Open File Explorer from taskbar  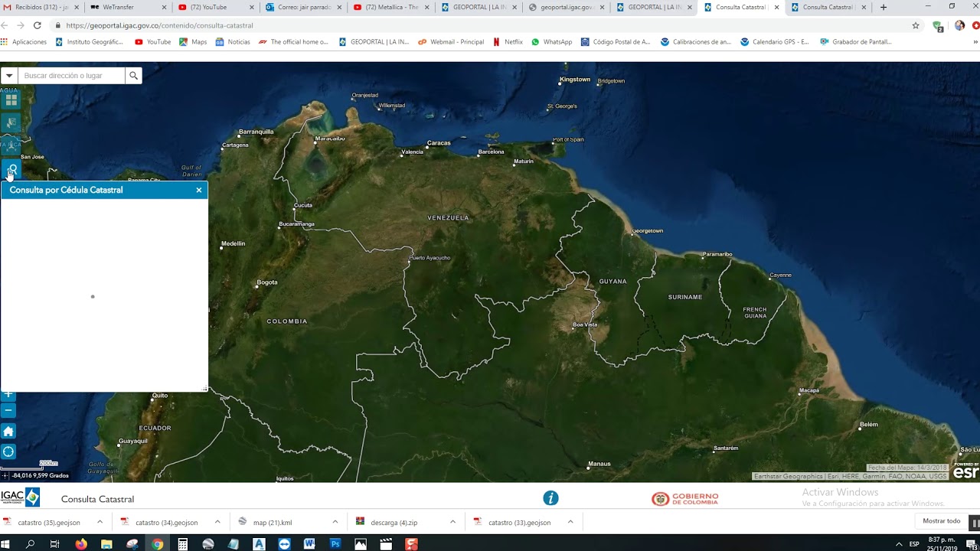(x=106, y=544)
